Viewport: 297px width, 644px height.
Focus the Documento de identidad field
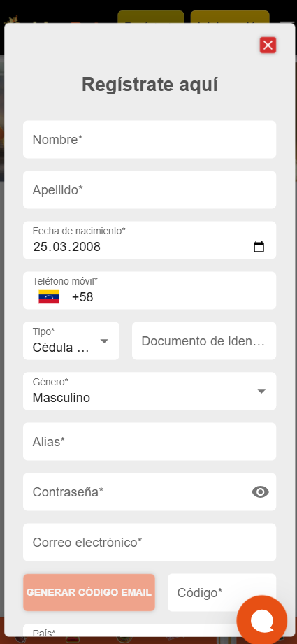click(x=204, y=341)
